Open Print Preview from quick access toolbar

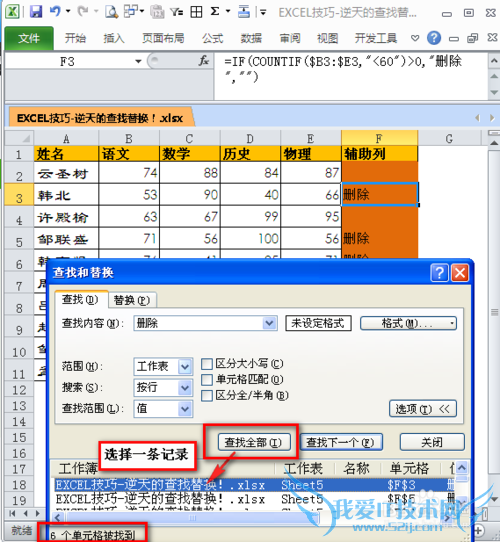pyautogui.click(x=111, y=12)
